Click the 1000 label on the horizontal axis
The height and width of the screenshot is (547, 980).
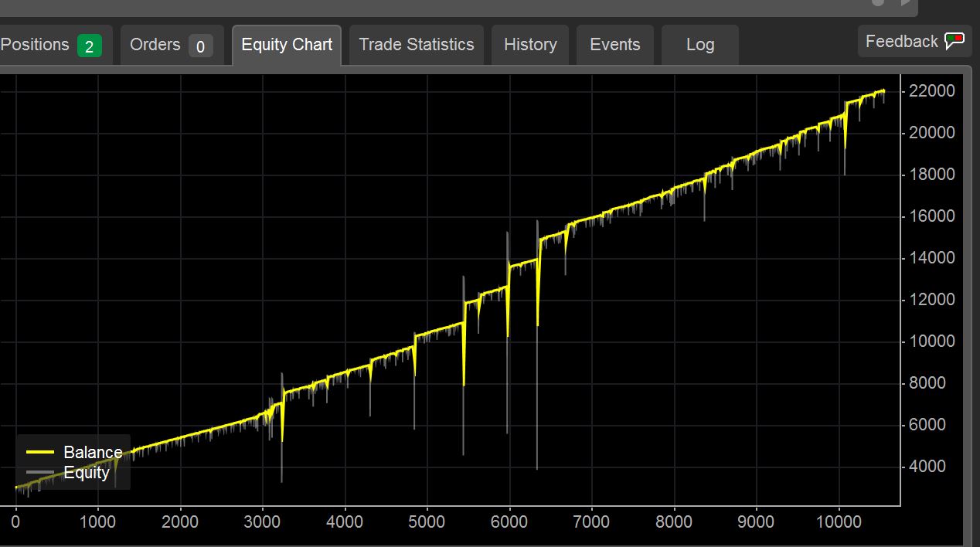click(97, 522)
